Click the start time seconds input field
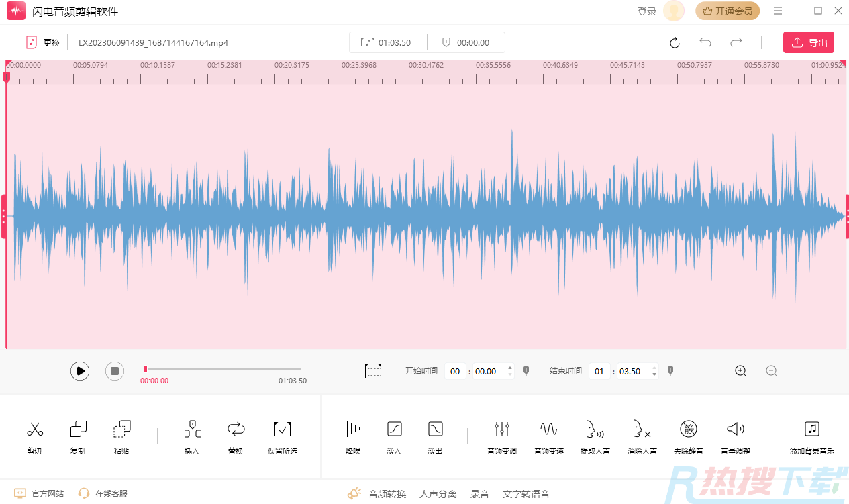The height and width of the screenshot is (504, 849). coord(486,371)
